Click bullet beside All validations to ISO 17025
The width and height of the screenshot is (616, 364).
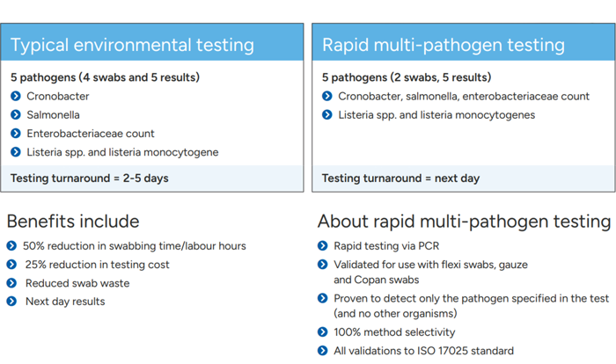click(x=323, y=350)
